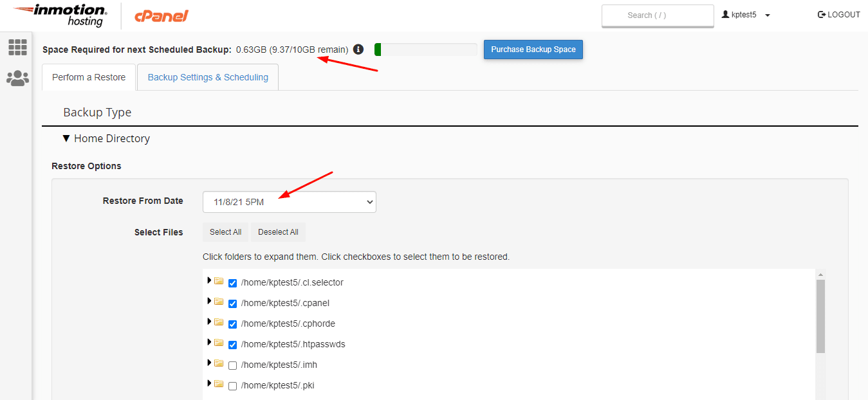
Task: Uncheck the /home/kptest5/.cpanel checkbox
Action: point(233,304)
